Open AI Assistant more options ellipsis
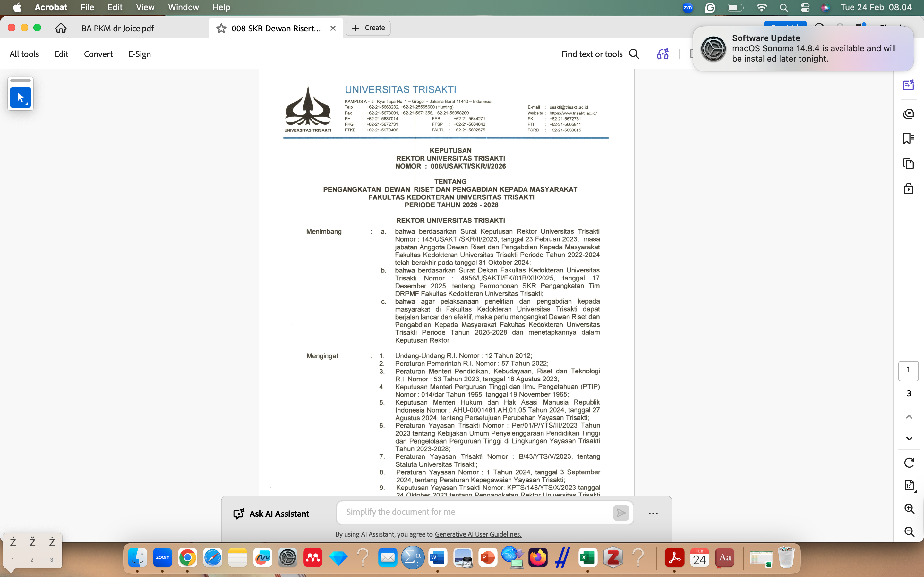 [653, 513]
